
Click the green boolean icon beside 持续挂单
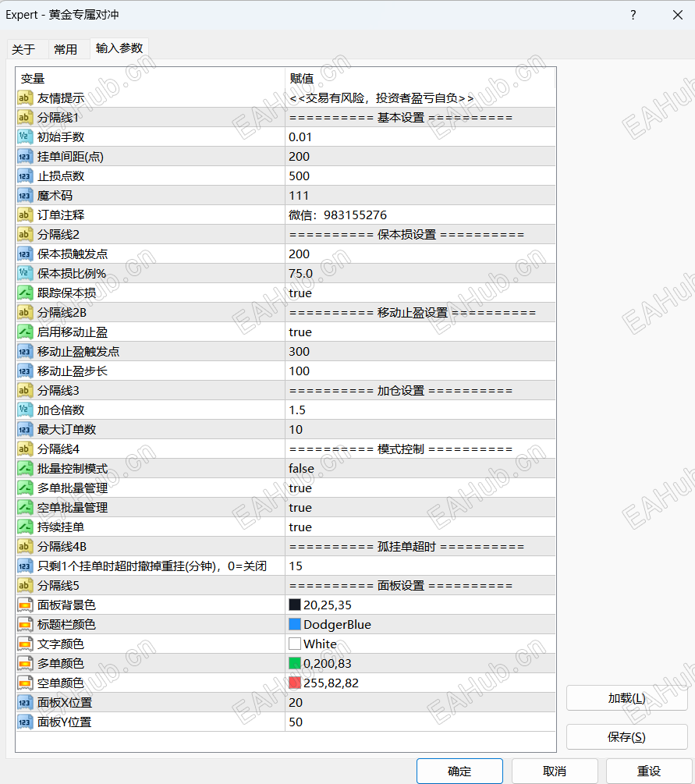(23, 527)
